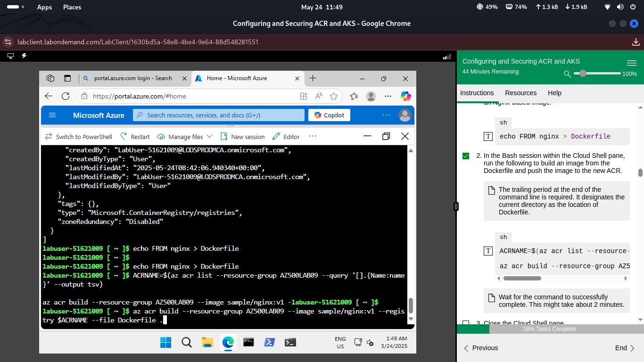The height and width of the screenshot is (362, 644).
Task: Open the Edge browser settings menu
Action: [388, 96]
